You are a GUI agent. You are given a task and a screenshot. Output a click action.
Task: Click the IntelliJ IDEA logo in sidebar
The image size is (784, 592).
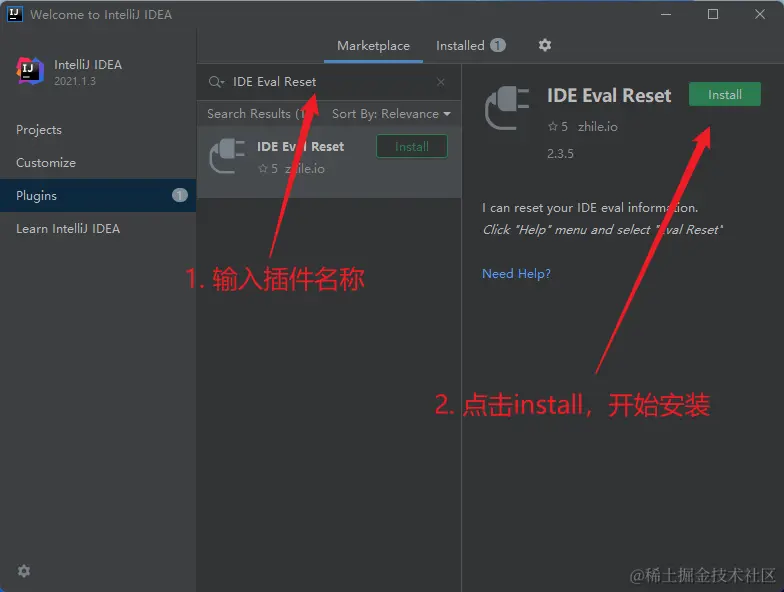(x=30, y=71)
